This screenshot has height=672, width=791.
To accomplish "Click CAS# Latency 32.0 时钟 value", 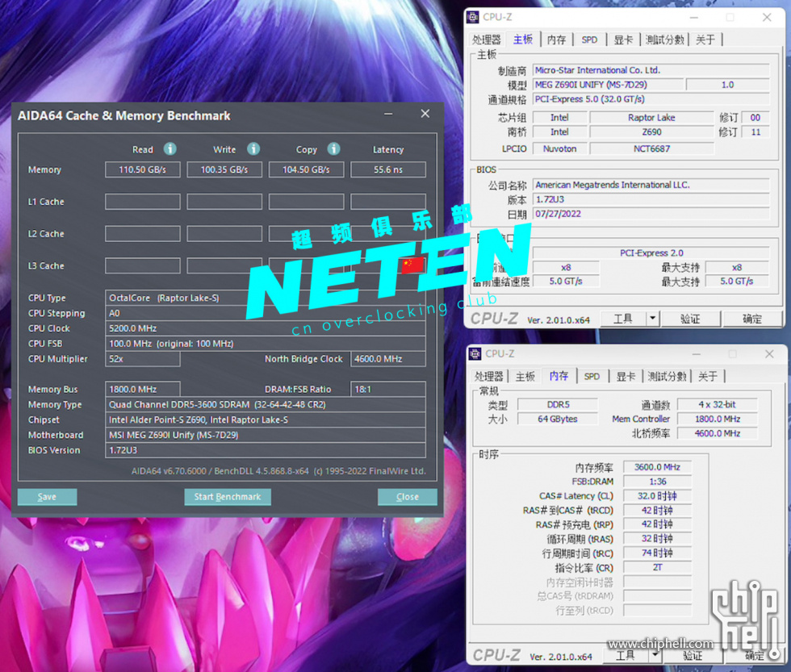I will pyautogui.click(x=657, y=496).
